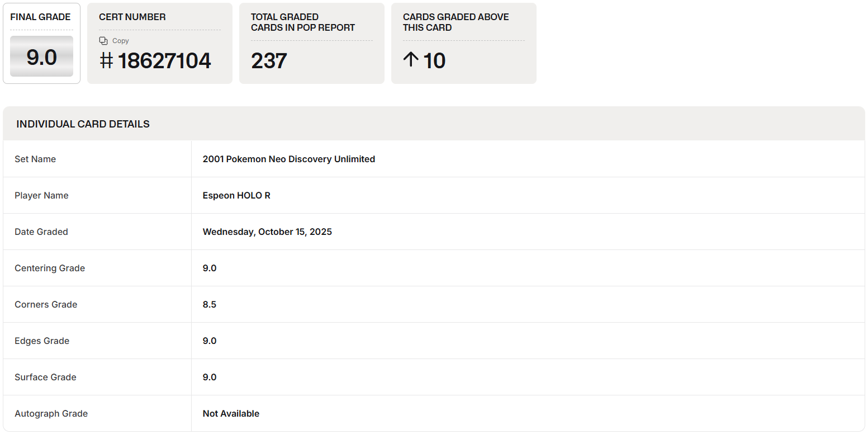Click the number 10 graded above count
The image size is (868, 434).
click(434, 60)
